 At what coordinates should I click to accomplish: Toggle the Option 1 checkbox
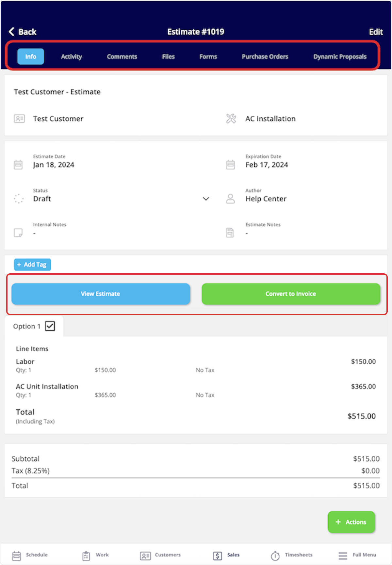pyautogui.click(x=50, y=326)
